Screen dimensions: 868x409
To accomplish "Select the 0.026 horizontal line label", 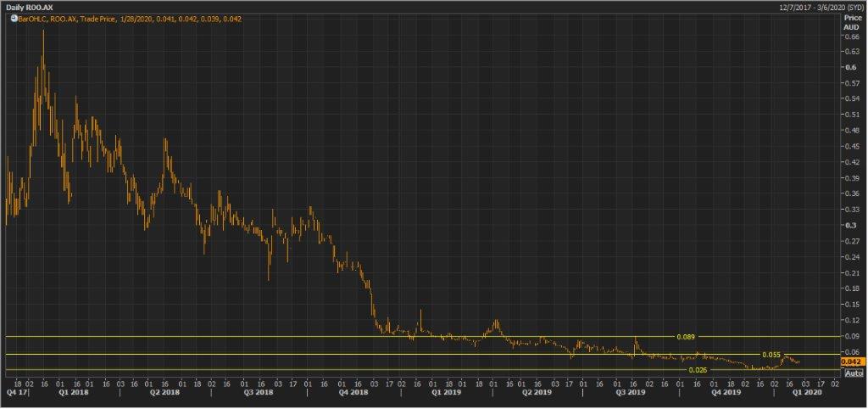I will click(697, 370).
